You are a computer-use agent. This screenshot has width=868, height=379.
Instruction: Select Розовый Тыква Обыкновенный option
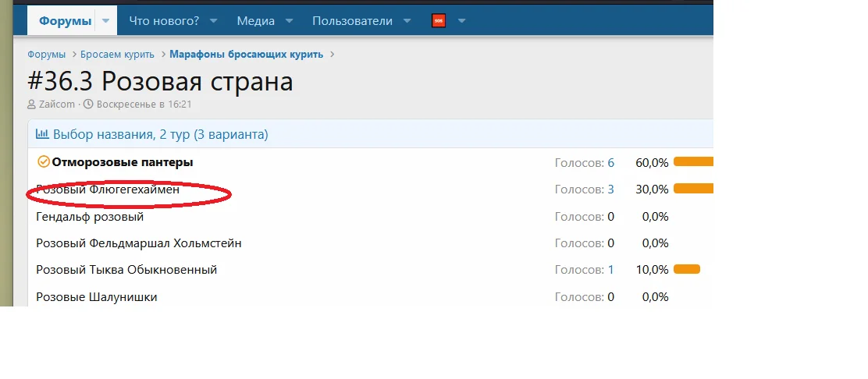126,270
